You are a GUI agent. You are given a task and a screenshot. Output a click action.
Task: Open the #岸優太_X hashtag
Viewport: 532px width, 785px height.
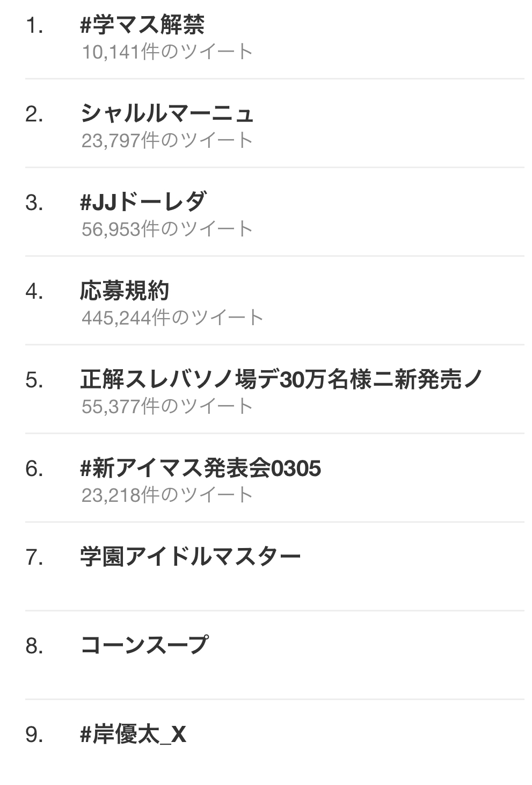pyautogui.click(x=133, y=734)
